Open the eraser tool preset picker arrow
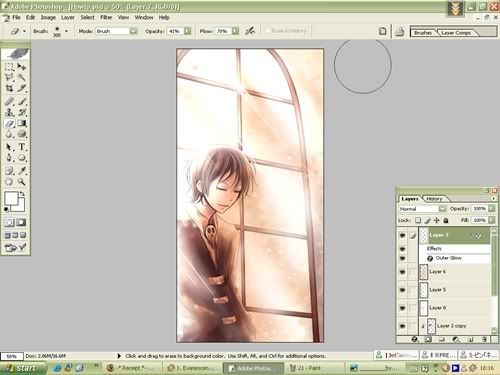This screenshot has width=500, height=375. pos(25,31)
